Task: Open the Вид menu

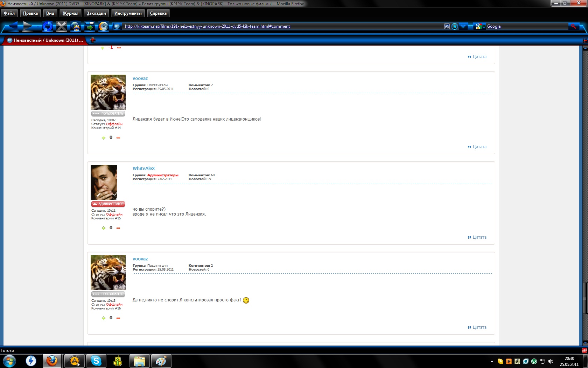Action: 50,13
